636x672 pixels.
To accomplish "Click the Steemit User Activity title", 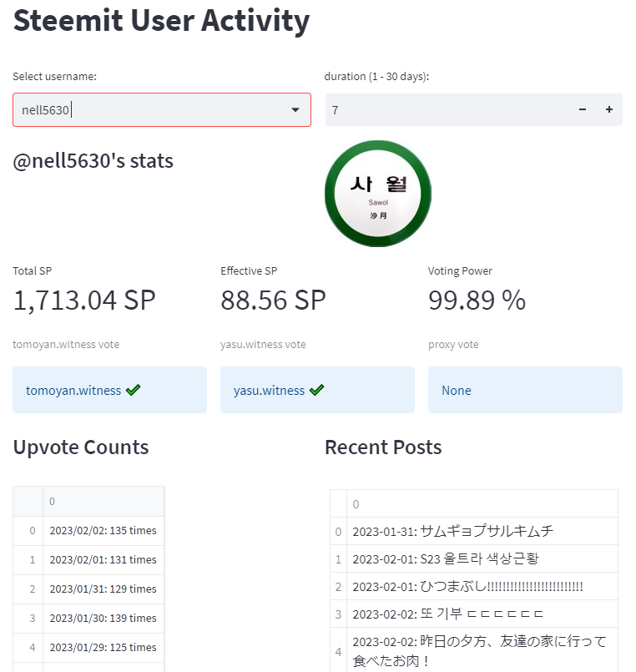I will pyautogui.click(x=162, y=21).
